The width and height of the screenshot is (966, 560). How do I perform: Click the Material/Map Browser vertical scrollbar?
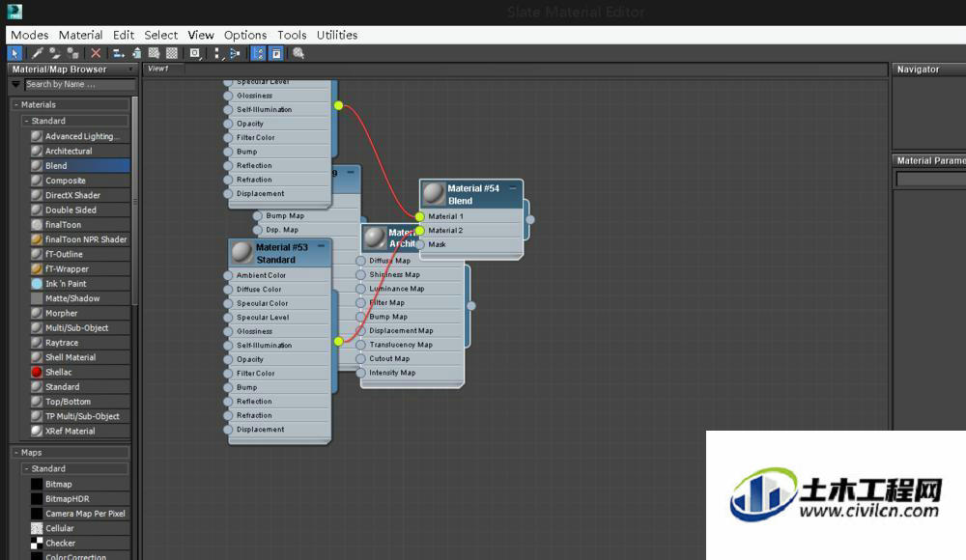click(134, 200)
